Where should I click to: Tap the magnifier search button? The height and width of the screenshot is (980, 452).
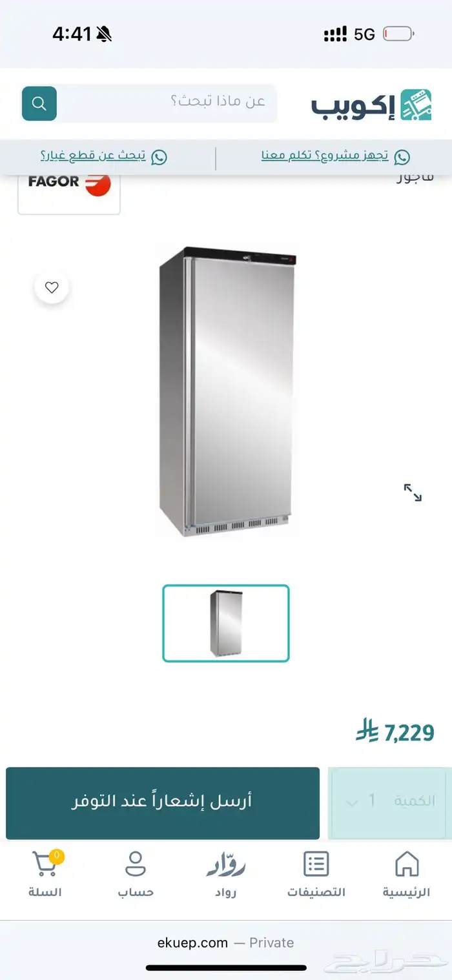39,103
